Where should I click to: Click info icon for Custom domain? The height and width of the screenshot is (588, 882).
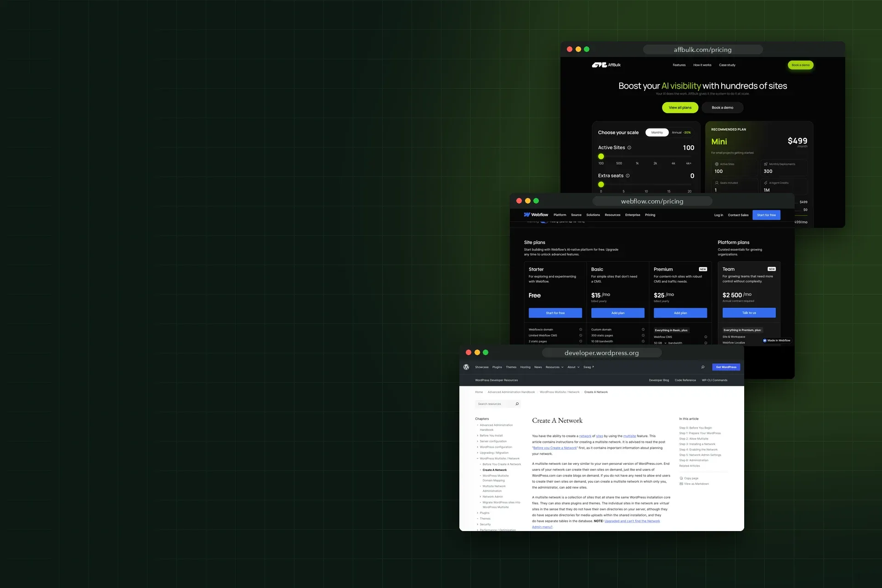643,329
